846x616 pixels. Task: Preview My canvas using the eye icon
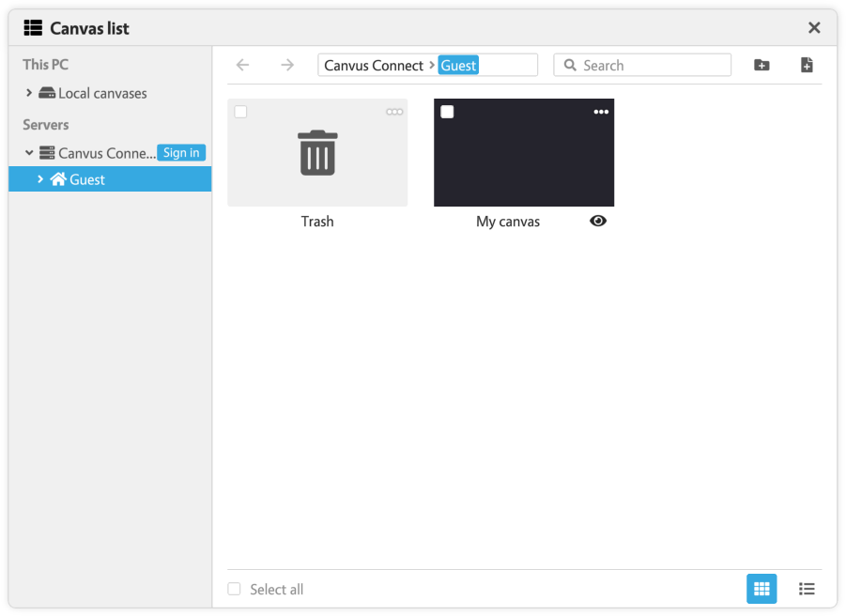[x=598, y=221]
